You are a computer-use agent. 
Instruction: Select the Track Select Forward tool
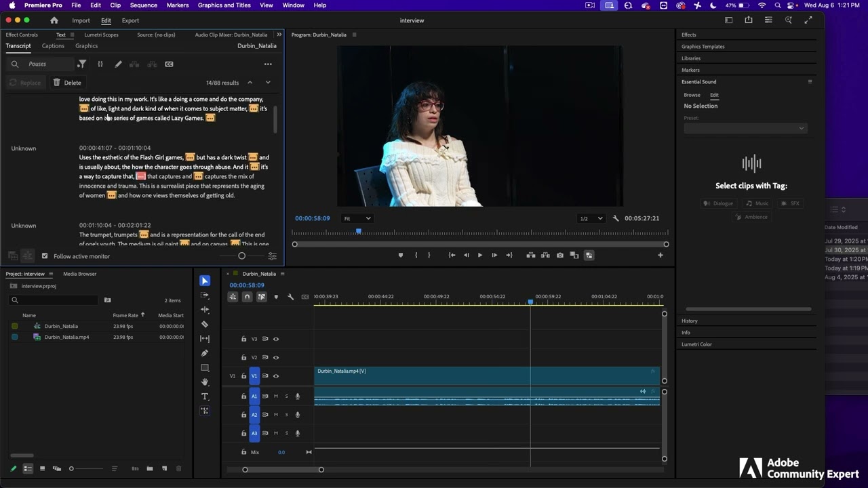[205, 296]
